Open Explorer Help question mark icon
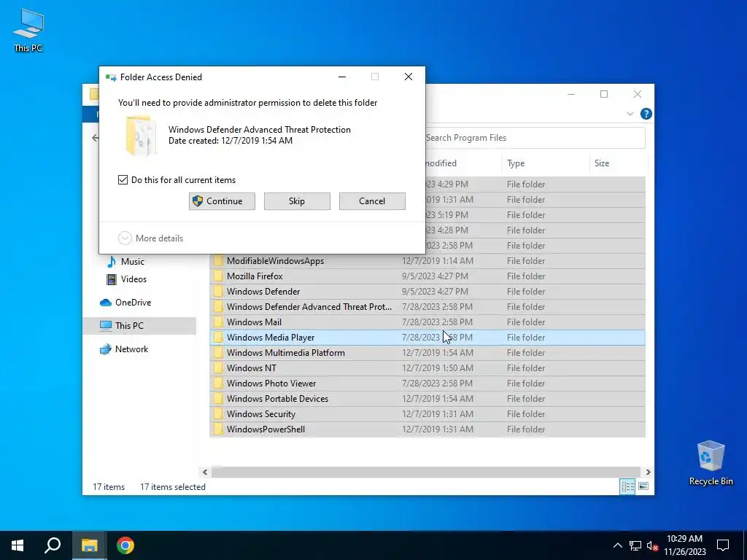This screenshot has height=560, width=747. click(x=646, y=114)
